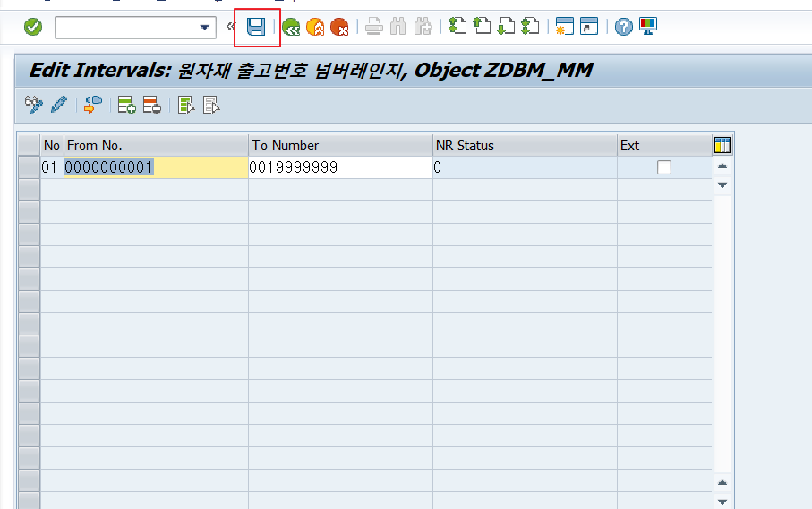The image size is (812, 509).
Task: Delete a line with red-minus row icon
Action: (152, 105)
